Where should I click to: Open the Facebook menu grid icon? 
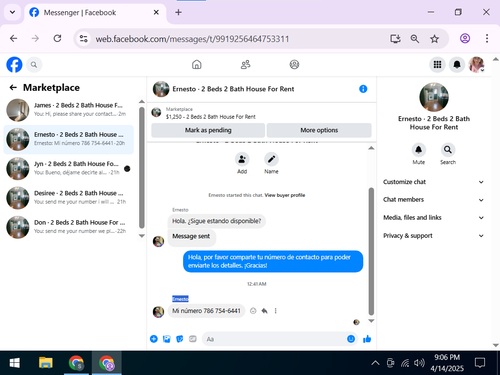(x=437, y=64)
